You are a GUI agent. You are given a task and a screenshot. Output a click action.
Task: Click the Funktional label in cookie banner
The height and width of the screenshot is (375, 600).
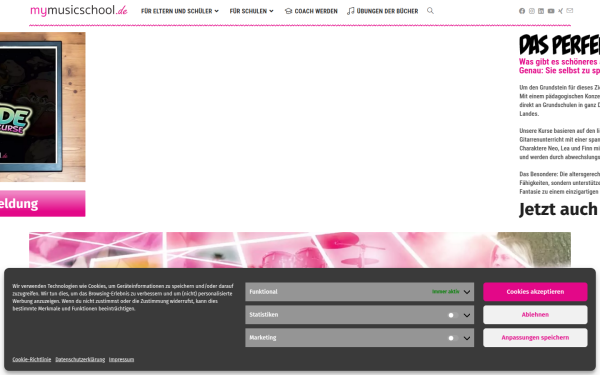(x=263, y=292)
